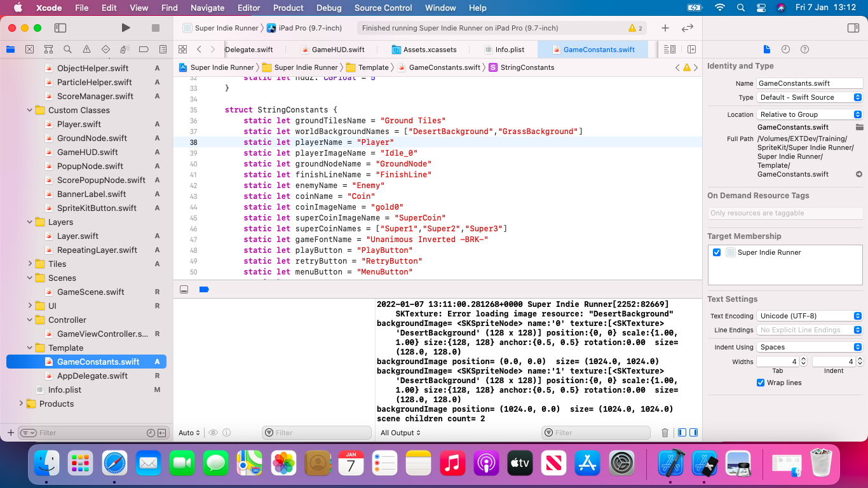Viewport: 868px width, 488px height.
Task: Hide the debug area using toggle button
Action: 184,289
